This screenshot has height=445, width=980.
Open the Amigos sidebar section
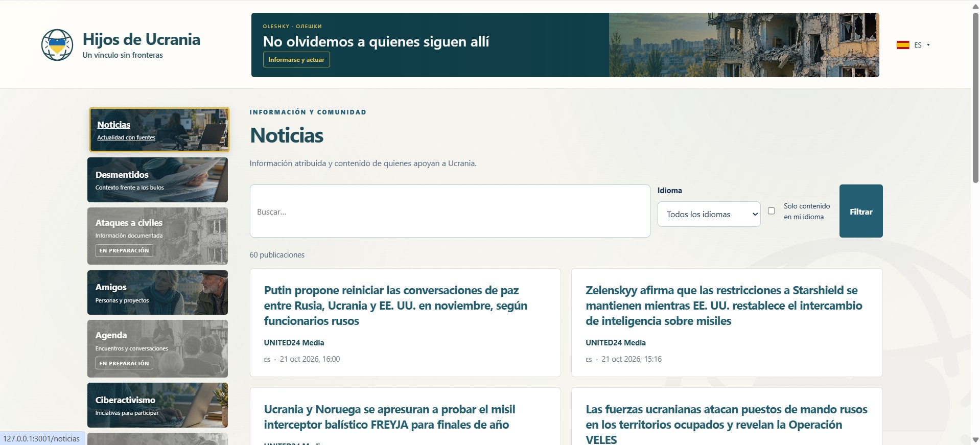click(157, 292)
